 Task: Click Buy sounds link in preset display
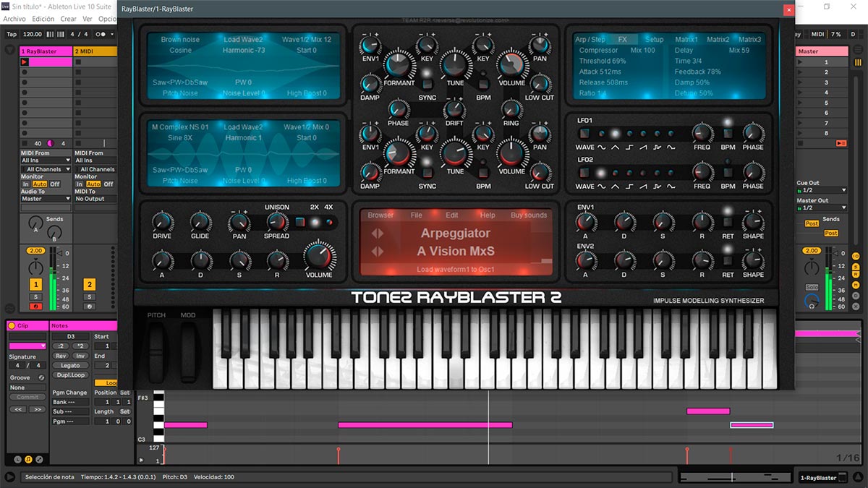(529, 215)
